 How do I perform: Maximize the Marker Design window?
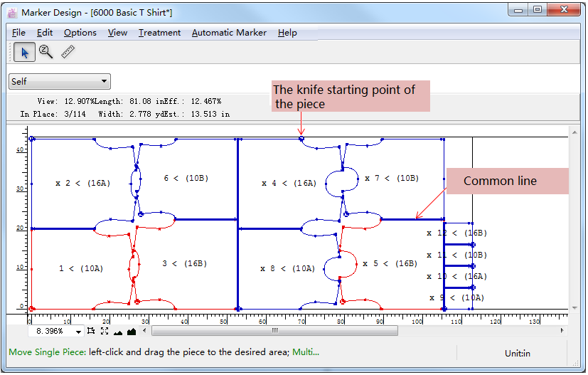[538, 10]
